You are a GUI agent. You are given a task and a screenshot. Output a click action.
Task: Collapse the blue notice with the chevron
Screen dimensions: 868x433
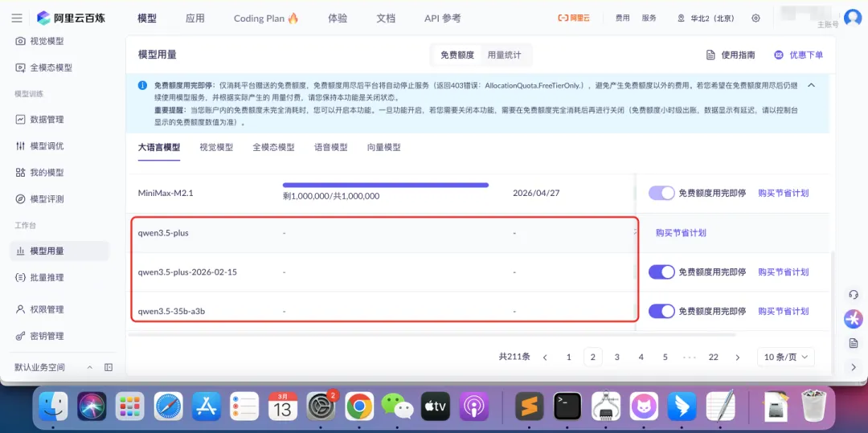(x=812, y=85)
